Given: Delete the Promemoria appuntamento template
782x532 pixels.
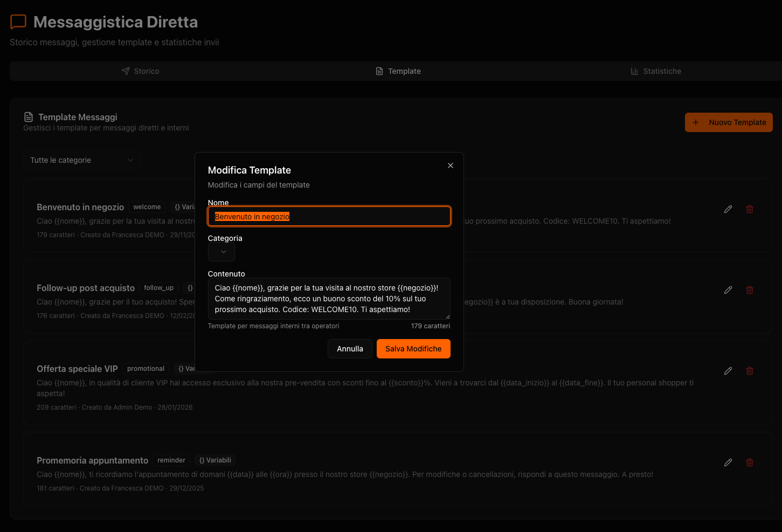Looking at the screenshot, I should pyautogui.click(x=750, y=462).
